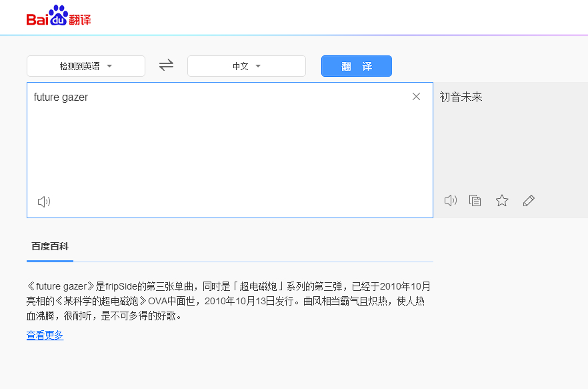
Task: Copy the translation result
Action: (475, 201)
